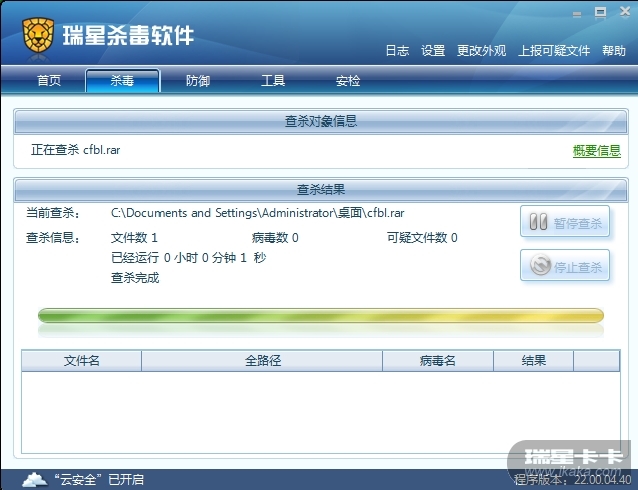Click the 正在查杀 cfbl.rar text

76,150
